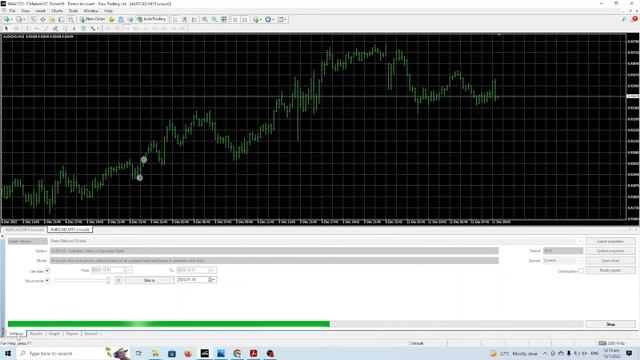Select the Text drawing tool

coord(74,29)
